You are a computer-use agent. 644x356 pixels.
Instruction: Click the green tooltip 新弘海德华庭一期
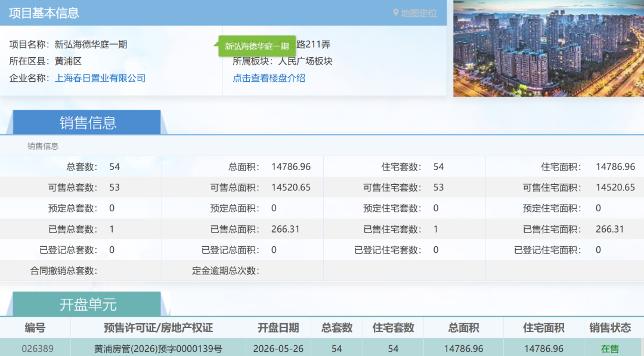(257, 46)
